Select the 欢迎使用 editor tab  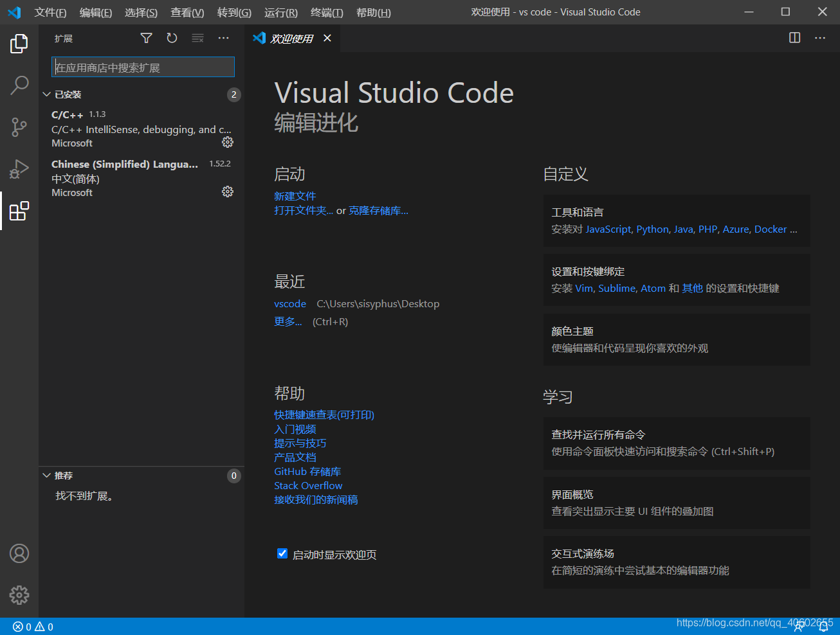293,39
